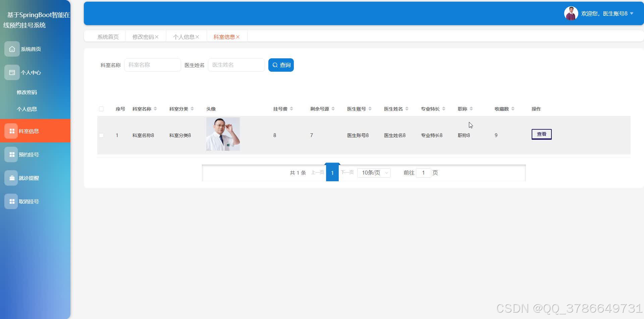
Task: Sort by 科室分类 column arrows
Action: pyautogui.click(x=192, y=109)
